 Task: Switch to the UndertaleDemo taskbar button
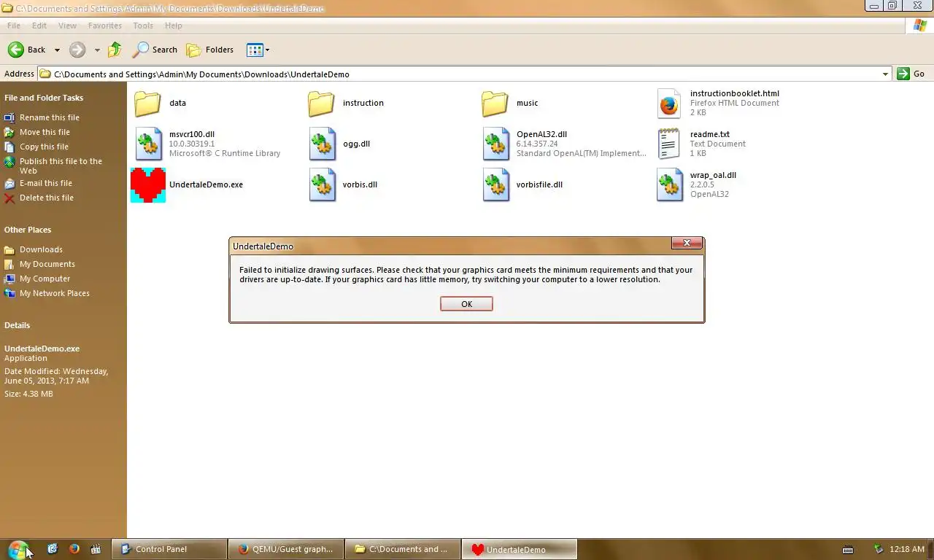(519, 549)
